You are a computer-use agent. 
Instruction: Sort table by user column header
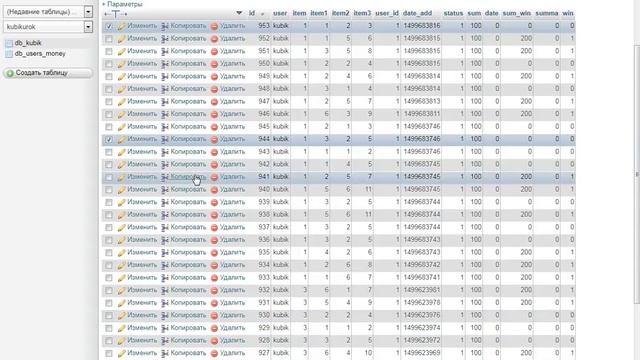pos(280,13)
